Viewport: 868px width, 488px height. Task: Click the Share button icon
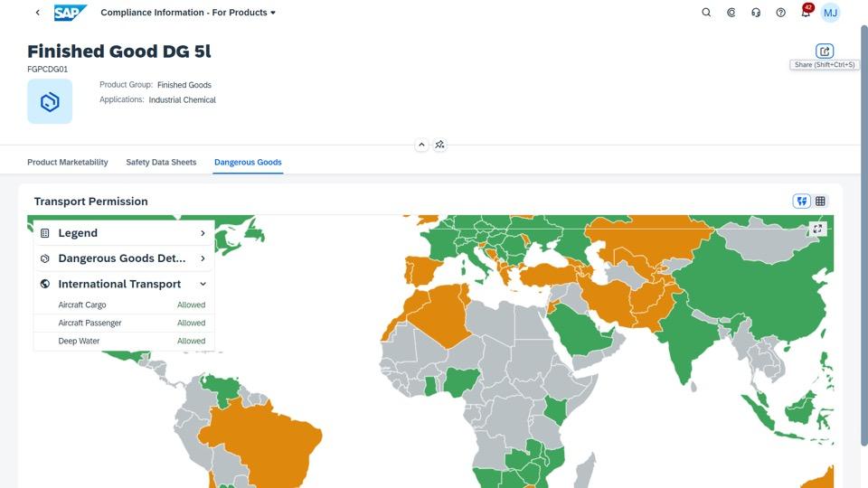[x=825, y=52]
